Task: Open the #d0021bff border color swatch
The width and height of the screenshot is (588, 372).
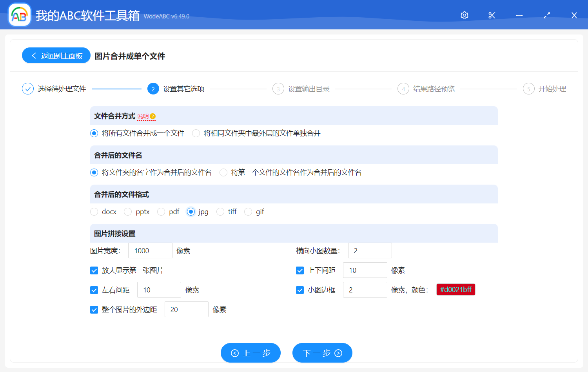Action: pyautogui.click(x=456, y=290)
